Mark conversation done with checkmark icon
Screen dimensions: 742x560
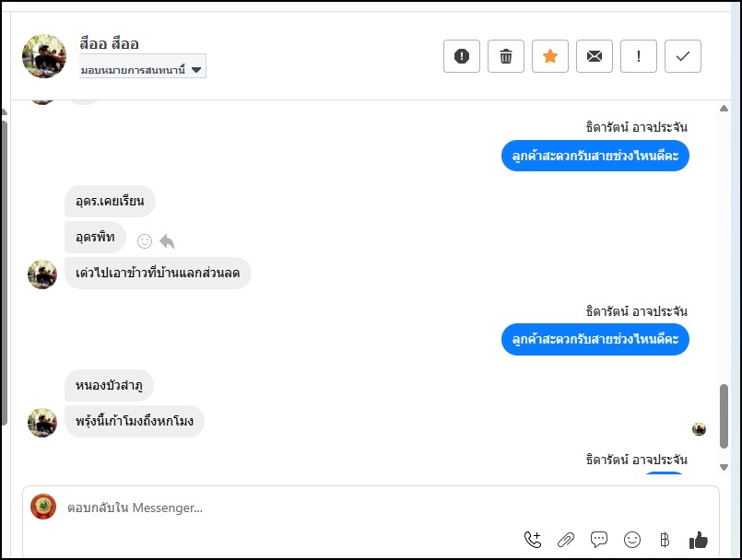pyautogui.click(x=683, y=56)
